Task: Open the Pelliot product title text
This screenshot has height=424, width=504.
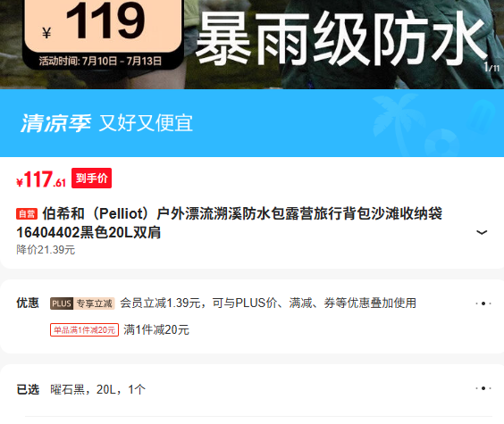Action: coord(229,223)
